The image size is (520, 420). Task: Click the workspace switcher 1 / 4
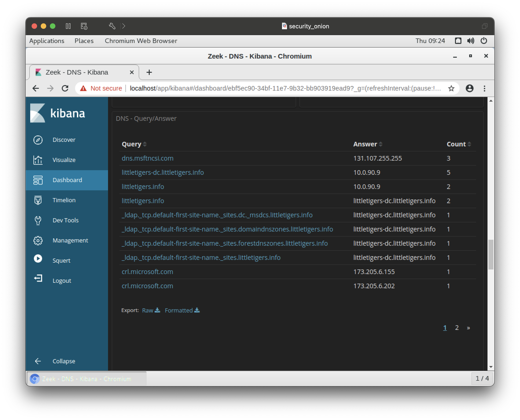click(482, 378)
